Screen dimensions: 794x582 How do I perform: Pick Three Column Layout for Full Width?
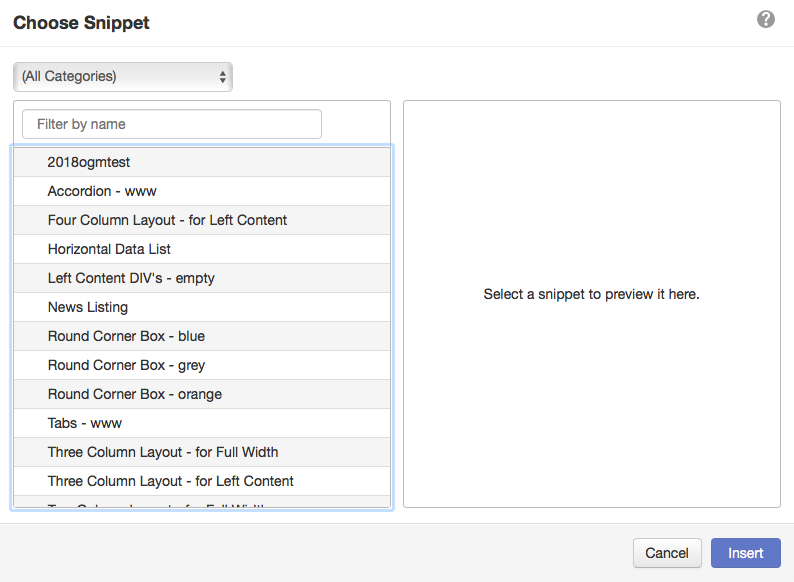point(202,452)
